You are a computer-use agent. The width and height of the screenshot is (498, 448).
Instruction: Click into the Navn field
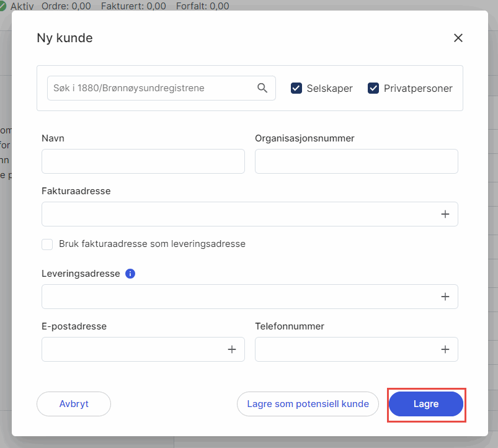click(x=143, y=161)
